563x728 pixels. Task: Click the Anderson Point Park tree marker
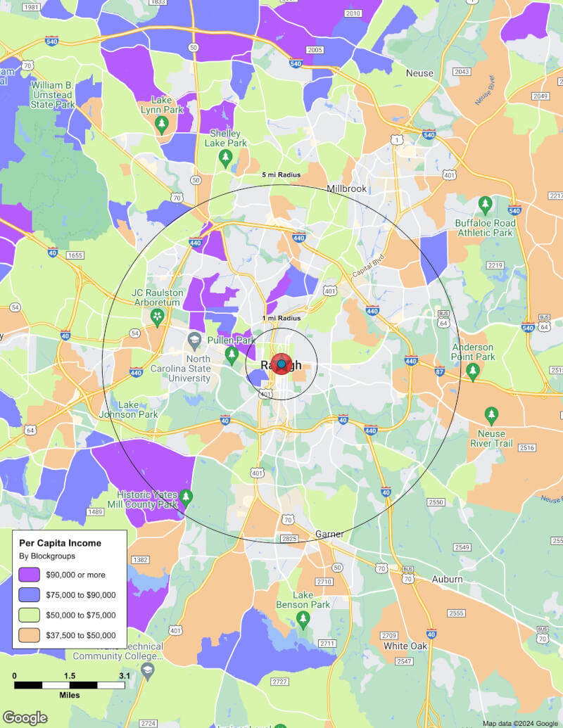click(474, 370)
